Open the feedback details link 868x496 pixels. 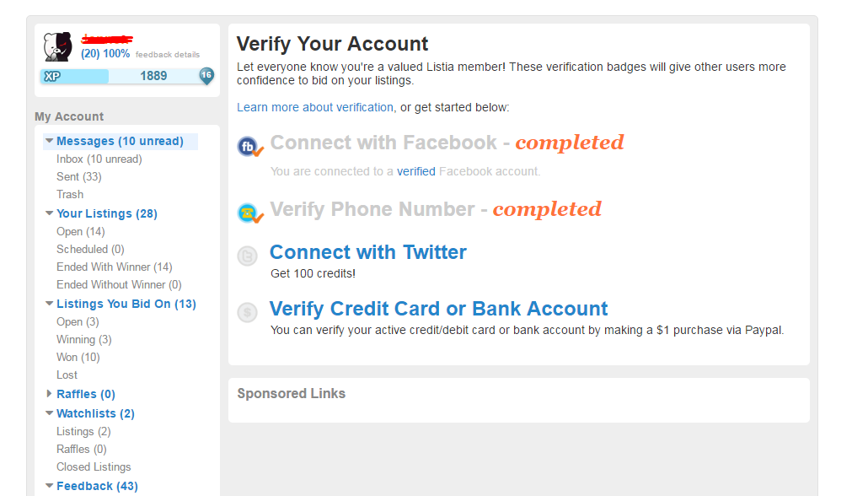click(x=168, y=54)
